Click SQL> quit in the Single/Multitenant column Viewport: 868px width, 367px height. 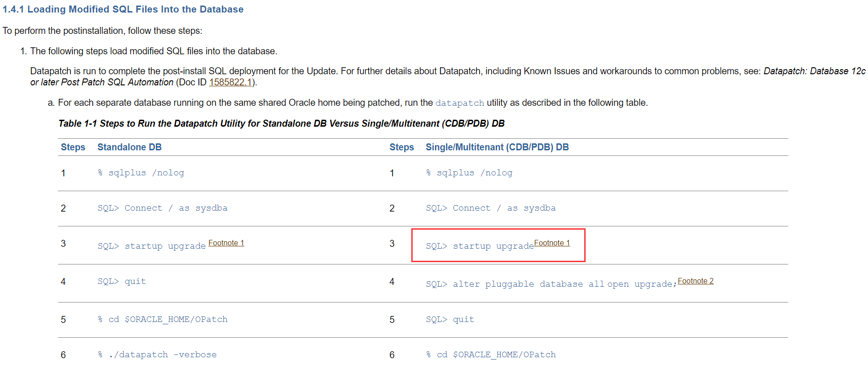[x=450, y=319]
